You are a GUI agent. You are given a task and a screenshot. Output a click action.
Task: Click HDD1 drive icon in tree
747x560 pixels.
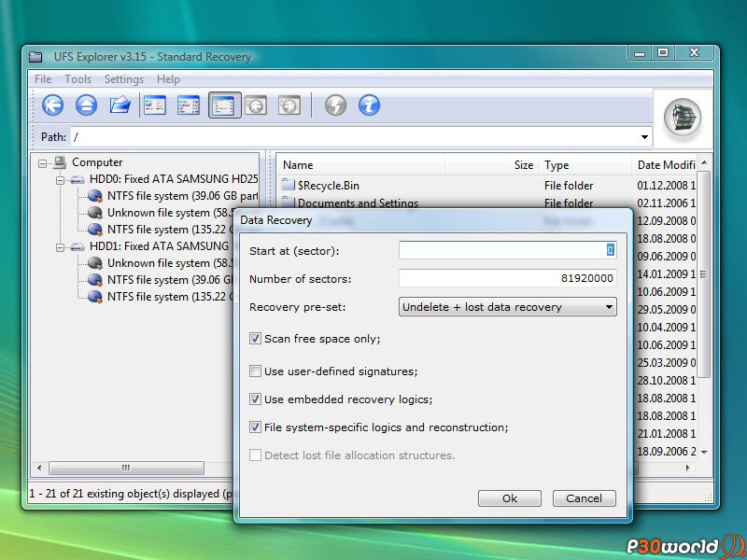click(78, 246)
